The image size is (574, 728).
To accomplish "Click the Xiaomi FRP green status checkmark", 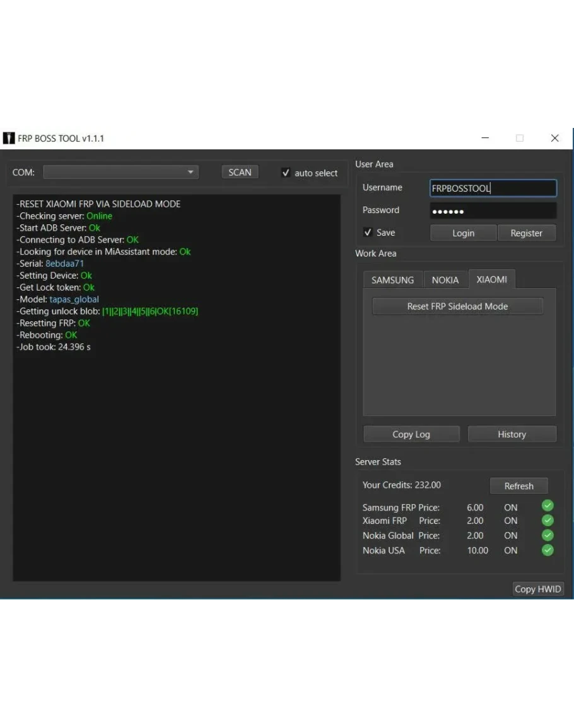I will point(548,520).
